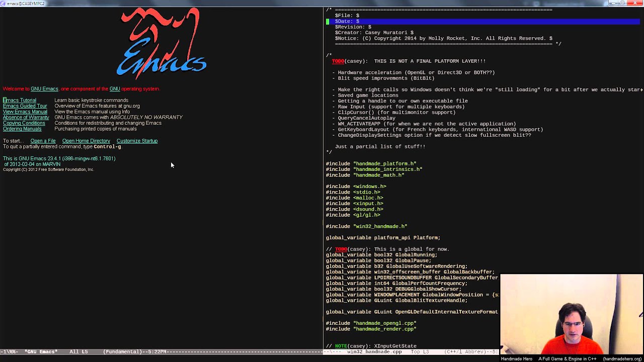Click the #include "handmade_platform.h" line
The width and height of the screenshot is (644, 362).
[x=371, y=163]
